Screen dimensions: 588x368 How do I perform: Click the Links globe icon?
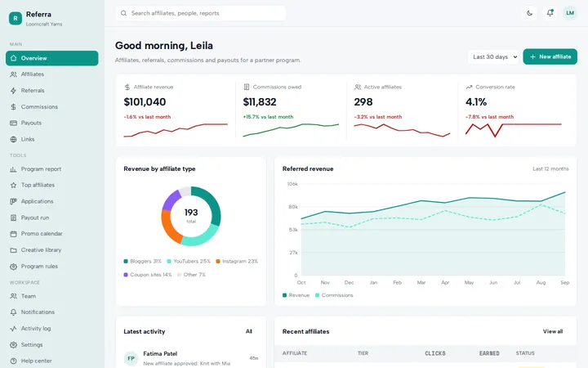click(14, 139)
